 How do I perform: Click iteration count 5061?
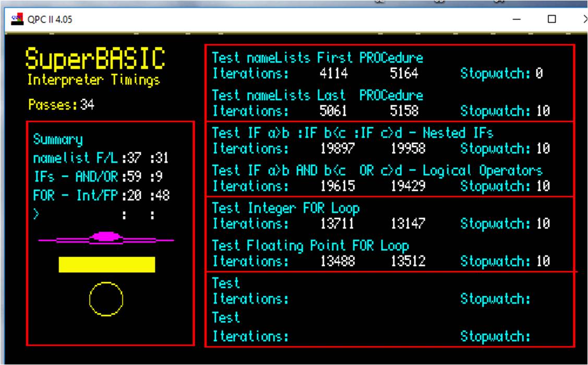(333, 111)
